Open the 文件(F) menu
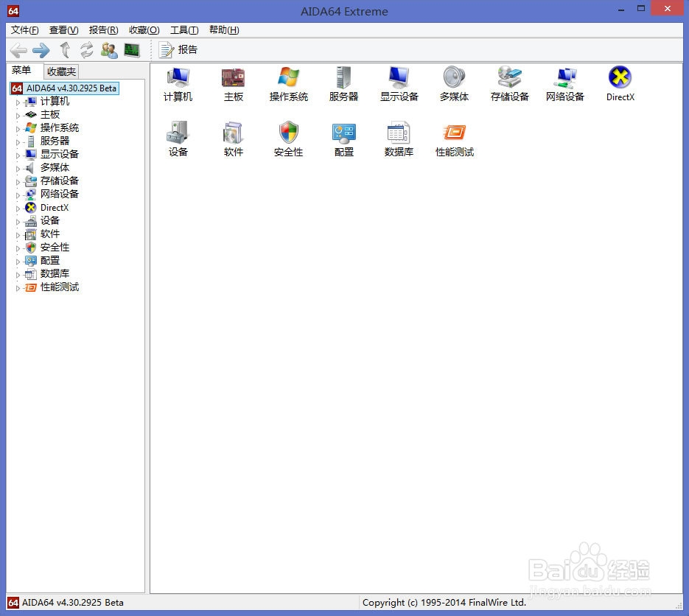 pyautogui.click(x=24, y=30)
